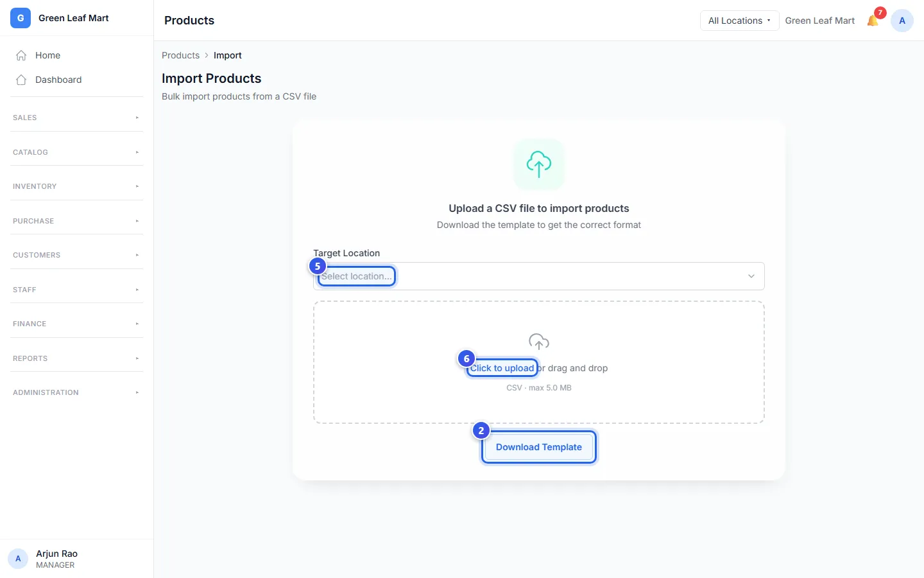The width and height of the screenshot is (924, 578).
Task: Click Green Leaf Mart text in header
Action: (x=820, y=21)
